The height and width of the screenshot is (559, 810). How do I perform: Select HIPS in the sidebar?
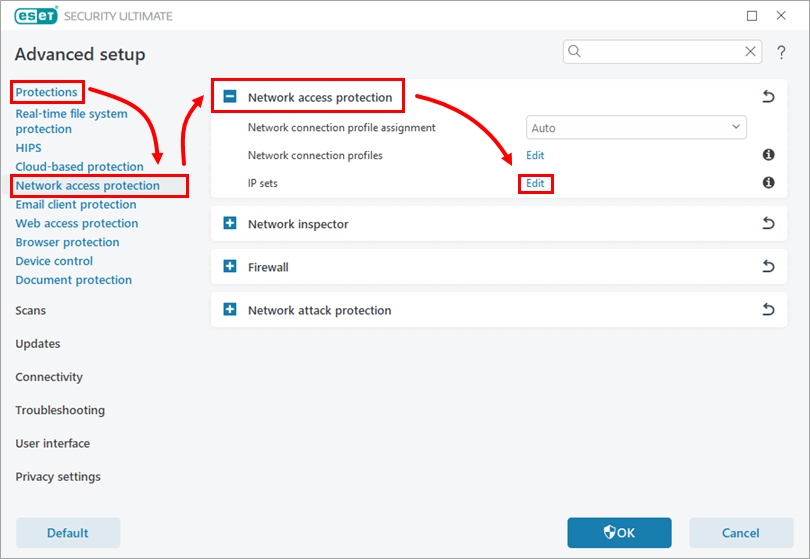tap(28, 148)
